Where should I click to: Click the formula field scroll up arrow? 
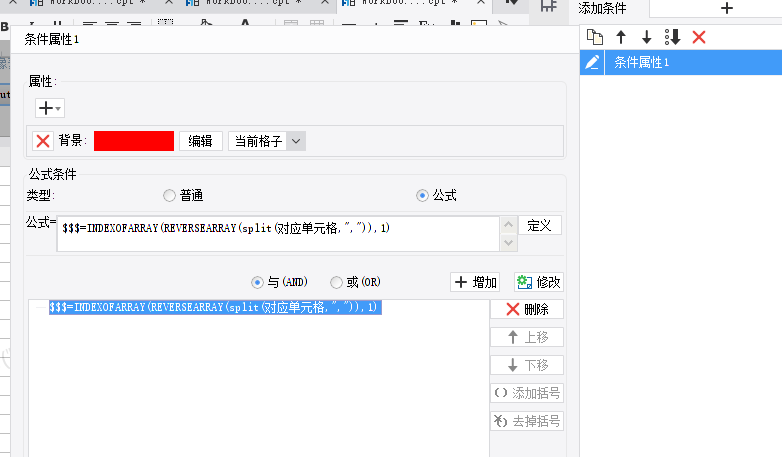(508, 225)
